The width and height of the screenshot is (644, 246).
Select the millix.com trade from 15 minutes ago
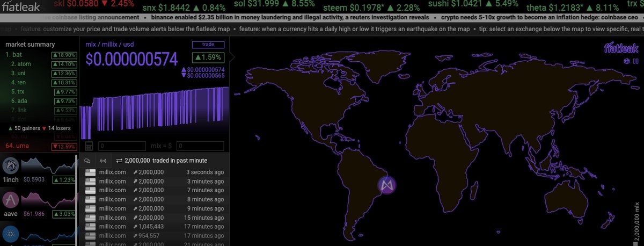[x=155, y=218]
